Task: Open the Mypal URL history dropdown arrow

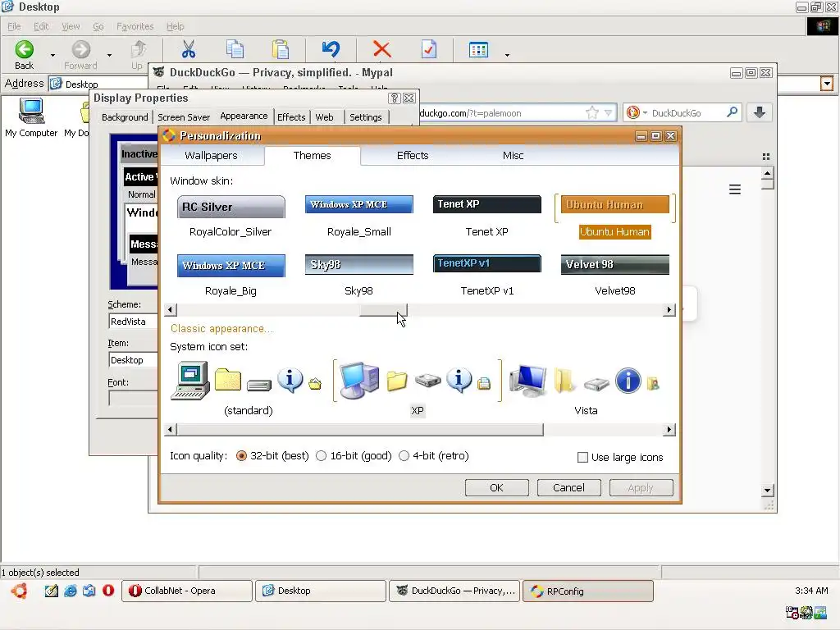Action: tap(608, 113)
